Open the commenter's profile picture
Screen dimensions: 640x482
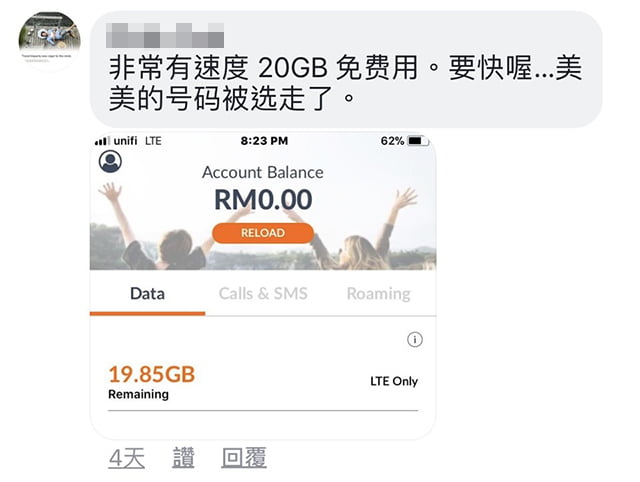point(49,42)
